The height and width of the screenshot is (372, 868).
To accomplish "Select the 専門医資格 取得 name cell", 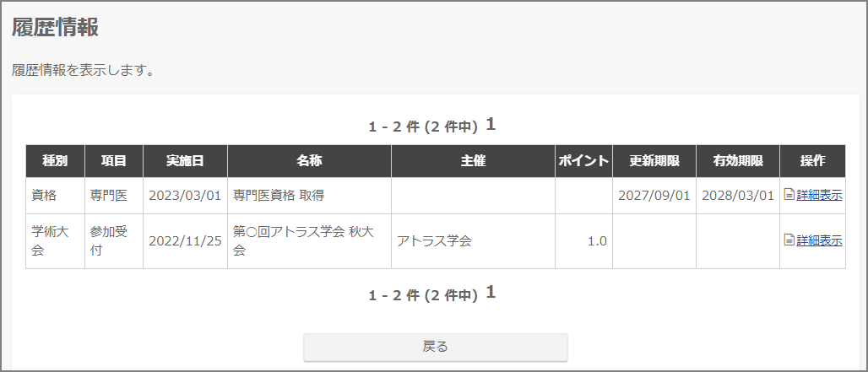I will coord(279,196).
